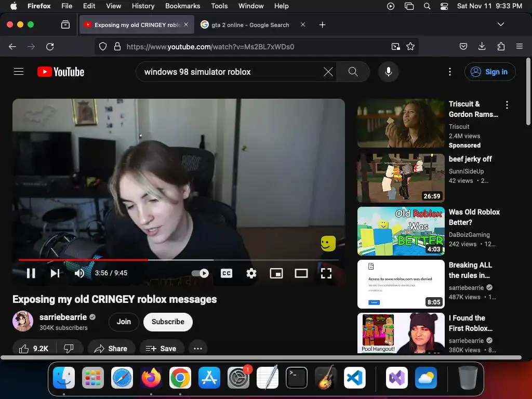The image size is (532, 399).
Task: Start voice search with the microphone icon
Action: point(389,72)
